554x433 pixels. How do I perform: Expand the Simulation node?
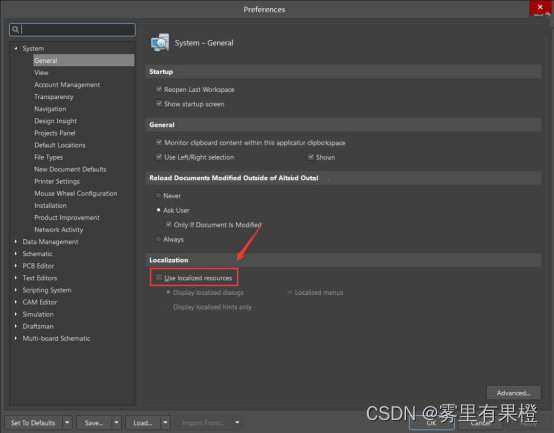[16, 314]
